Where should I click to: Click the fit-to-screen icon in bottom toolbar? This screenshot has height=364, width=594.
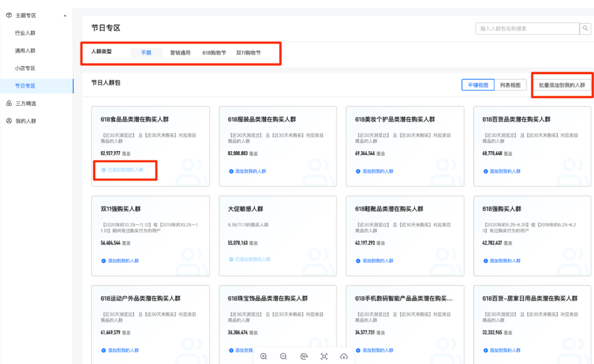click(x=324, y=357)
